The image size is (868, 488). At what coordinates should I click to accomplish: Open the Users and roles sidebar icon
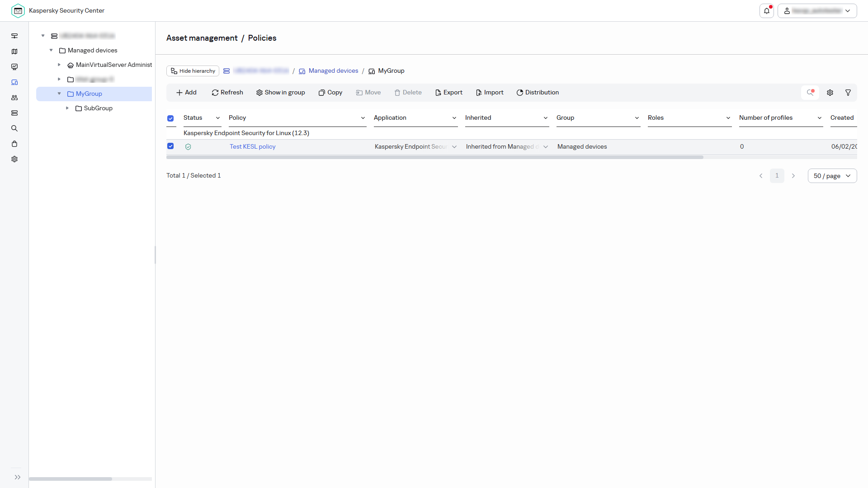point(14,98)
